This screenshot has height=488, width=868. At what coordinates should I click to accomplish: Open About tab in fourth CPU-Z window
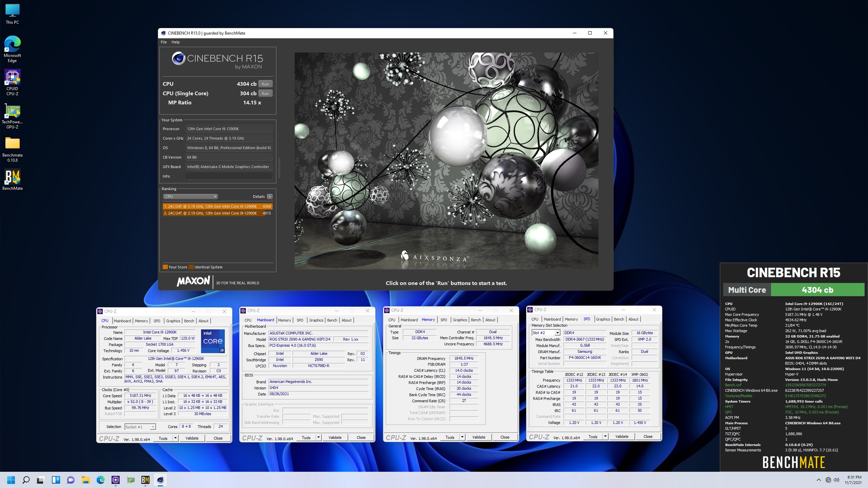[633, 319]
